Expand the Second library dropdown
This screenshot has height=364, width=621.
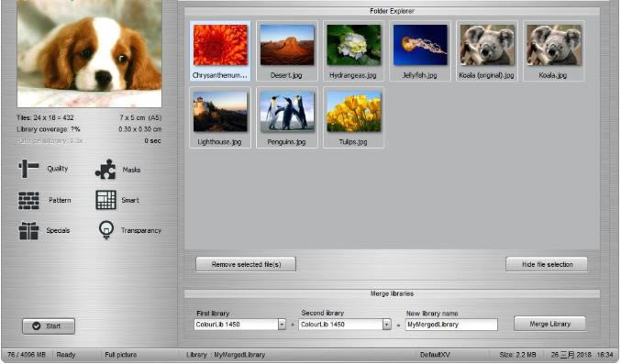386,325
